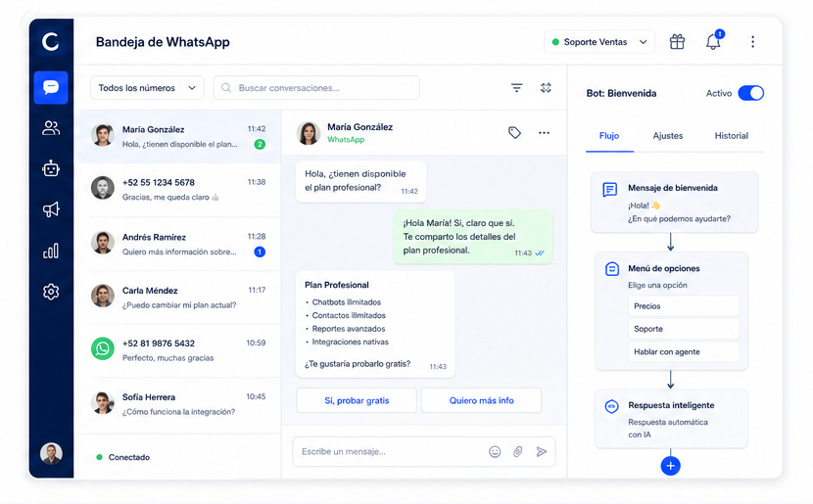Open the chatbot robot sidebar icon
The height and width of the screenshot is (504, 813).
[x=51, y=168]
